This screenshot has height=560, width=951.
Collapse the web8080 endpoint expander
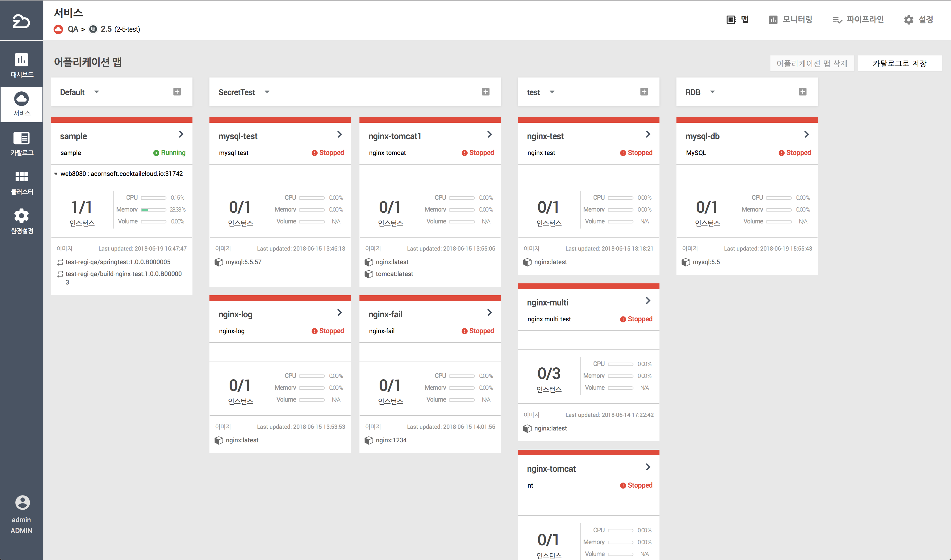pos(56,174)
